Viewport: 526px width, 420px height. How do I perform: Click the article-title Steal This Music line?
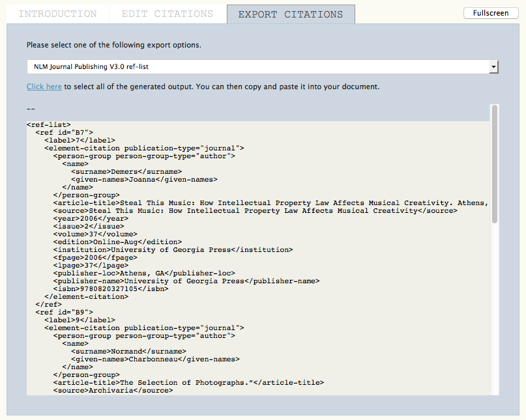[x=261, y=203]
